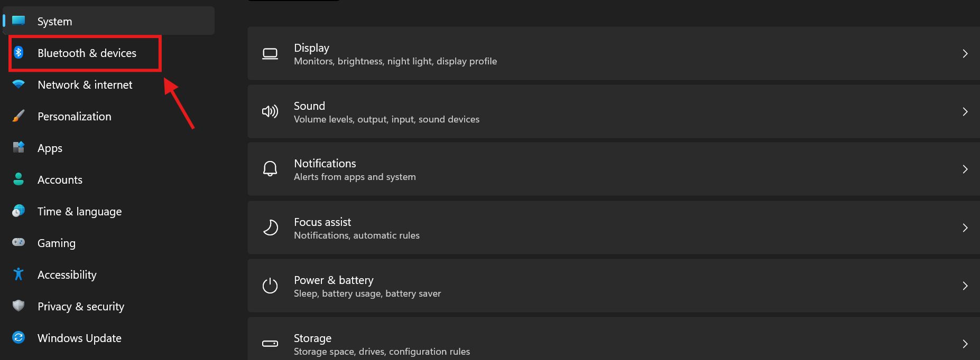Select Apps label in sidebar
Image resolution: width=980 pixels, height=360 pixels.
tap(50, 148)
